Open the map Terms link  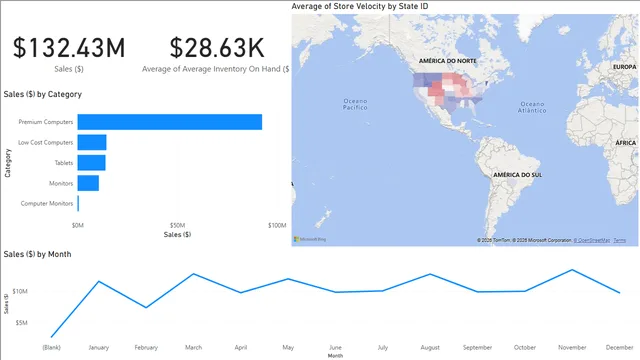pos(620,240)
